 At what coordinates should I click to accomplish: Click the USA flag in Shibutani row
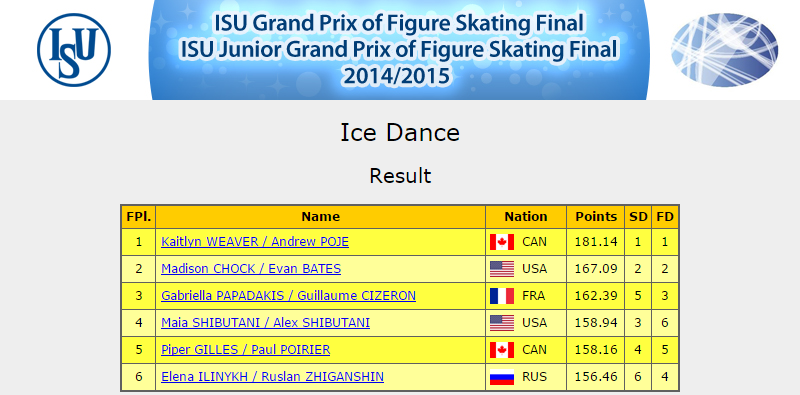pyautogui.click(x=502, y=323)
